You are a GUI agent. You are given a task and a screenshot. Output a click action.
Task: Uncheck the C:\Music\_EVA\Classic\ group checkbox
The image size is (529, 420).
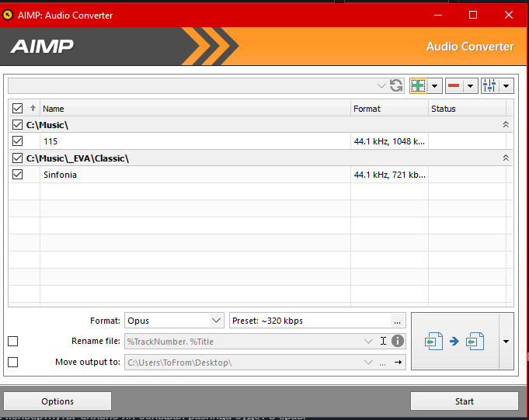click(x=17, y=158)
